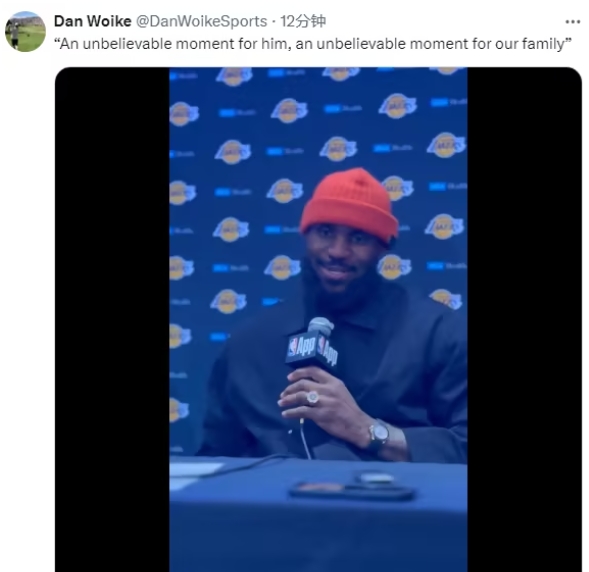Click the ring on the speaker's hand

[313, 397]
